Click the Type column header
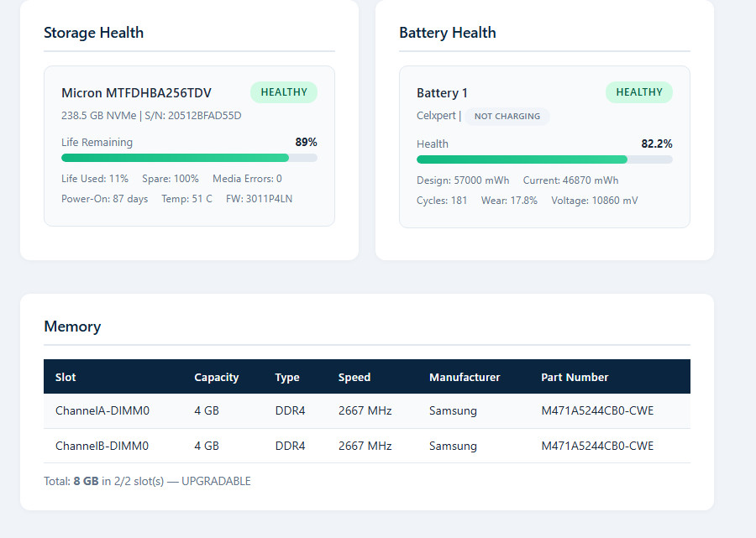This screenshot has height=538, width=756. click(287, 378)
